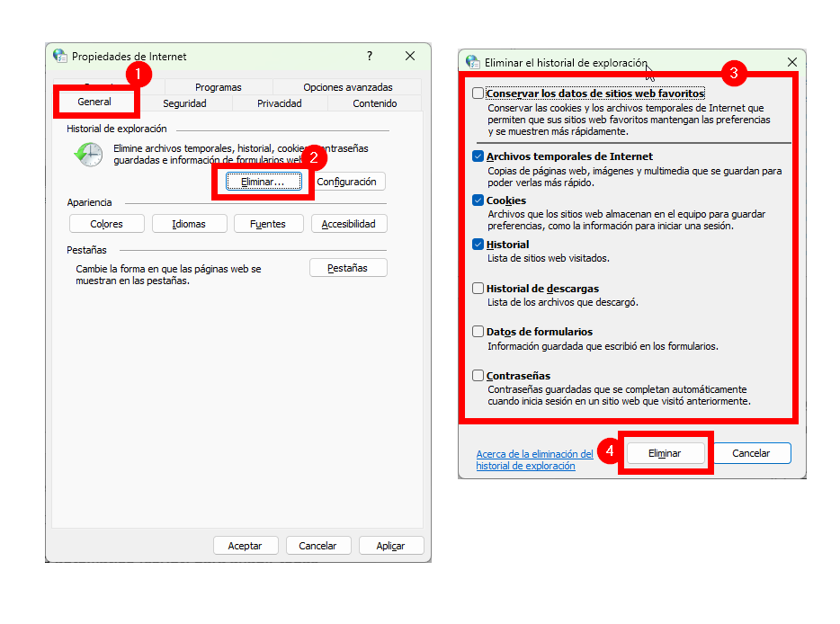Uncheck the Cookies checkbox
The height and width of the screenshot is (624, 840).
[x=478, y=201]
